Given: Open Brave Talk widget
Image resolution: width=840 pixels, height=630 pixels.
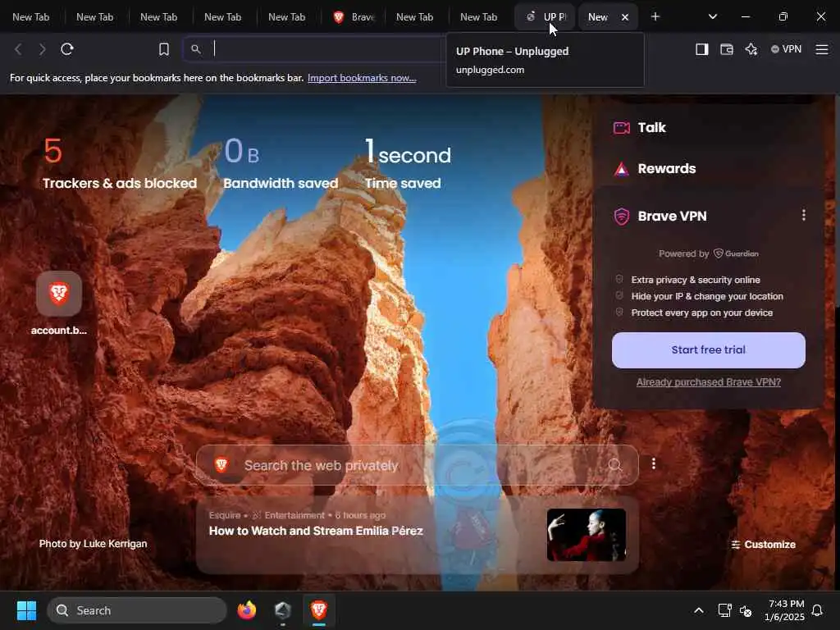Looking at the screenshot, I should tap(651, 127).
